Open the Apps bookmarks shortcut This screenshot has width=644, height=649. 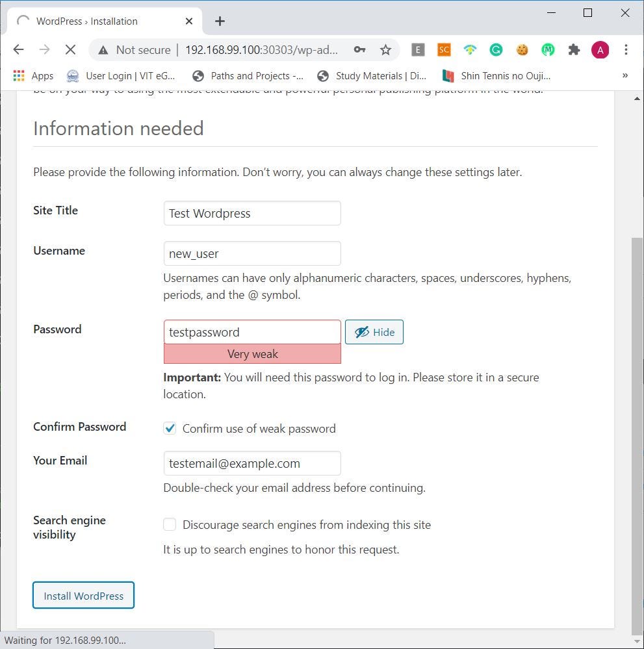33,76
